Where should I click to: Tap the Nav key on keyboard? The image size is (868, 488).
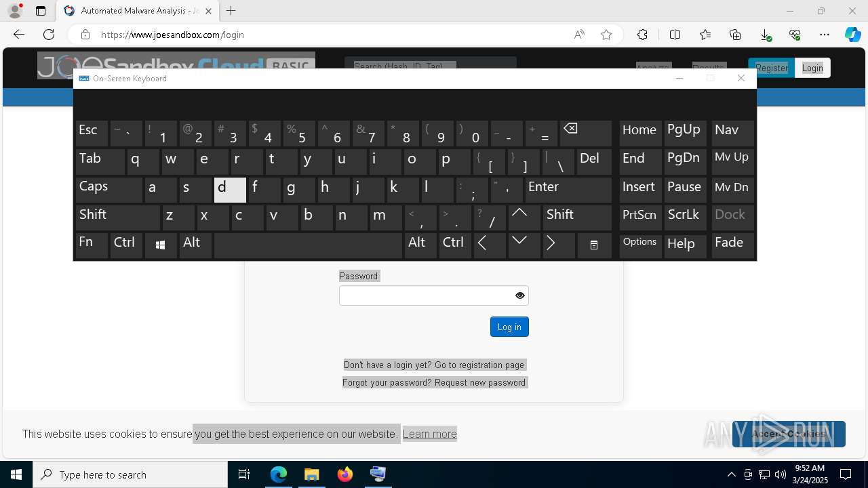pyautogui.click(x=732, y=134)
